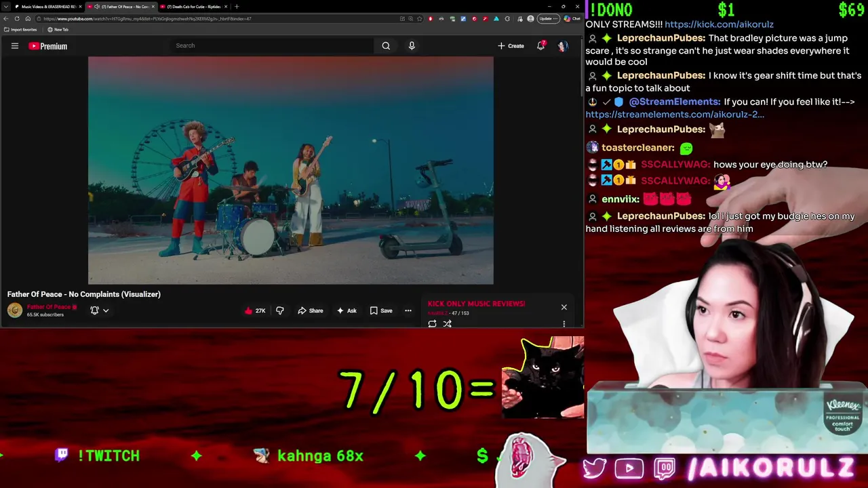Bookmark the page with the star icon
The image size is (868, 488).
coord(419,18)
